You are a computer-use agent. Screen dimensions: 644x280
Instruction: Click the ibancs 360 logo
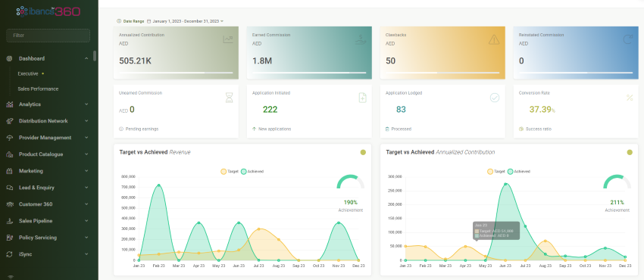click(48, 11)
